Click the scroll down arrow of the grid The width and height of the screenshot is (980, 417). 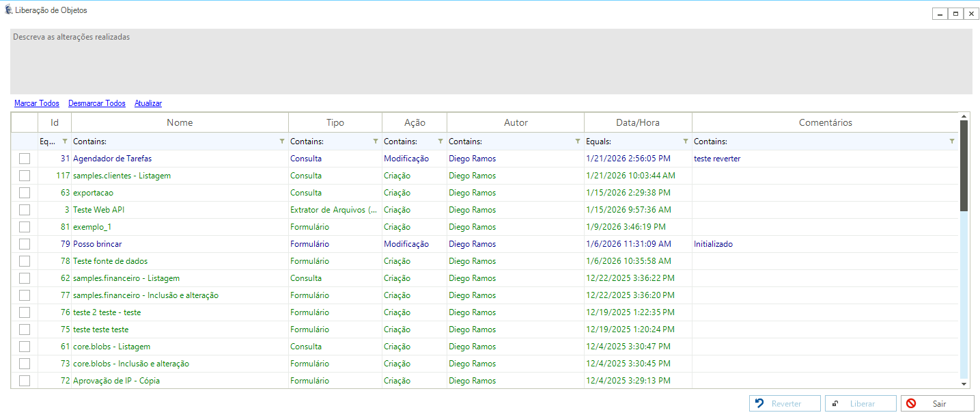tap(964, 384)
